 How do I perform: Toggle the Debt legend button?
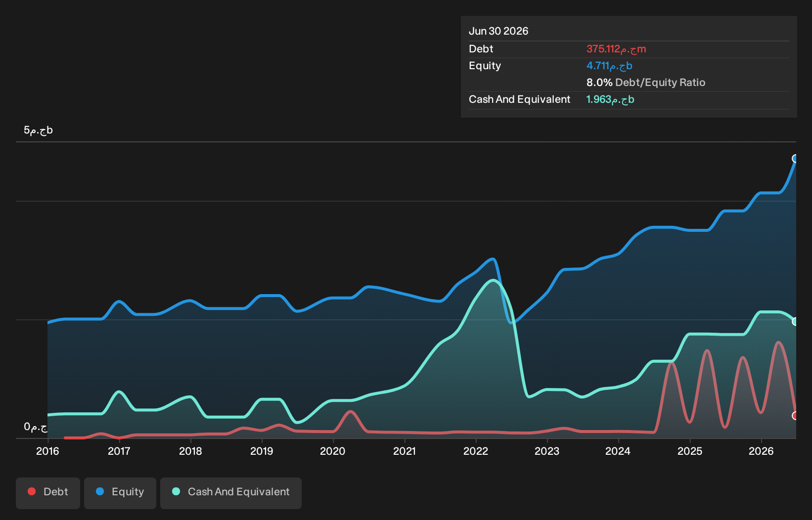coord(48,493)
